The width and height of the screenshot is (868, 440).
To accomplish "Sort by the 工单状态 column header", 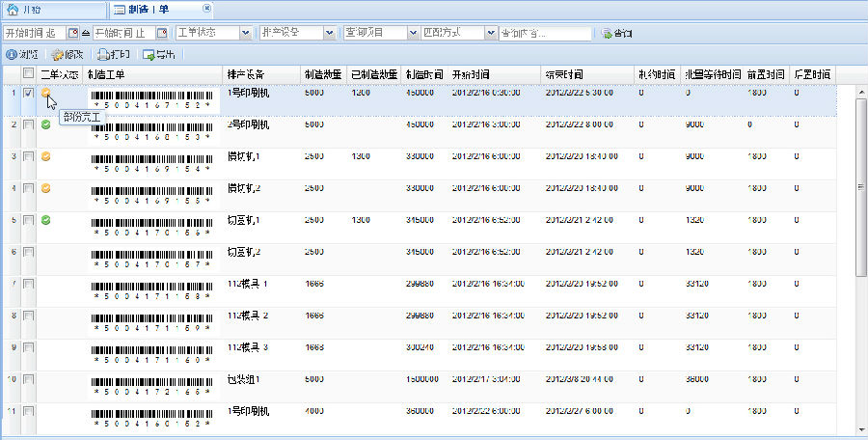I will tap(60, 74).
